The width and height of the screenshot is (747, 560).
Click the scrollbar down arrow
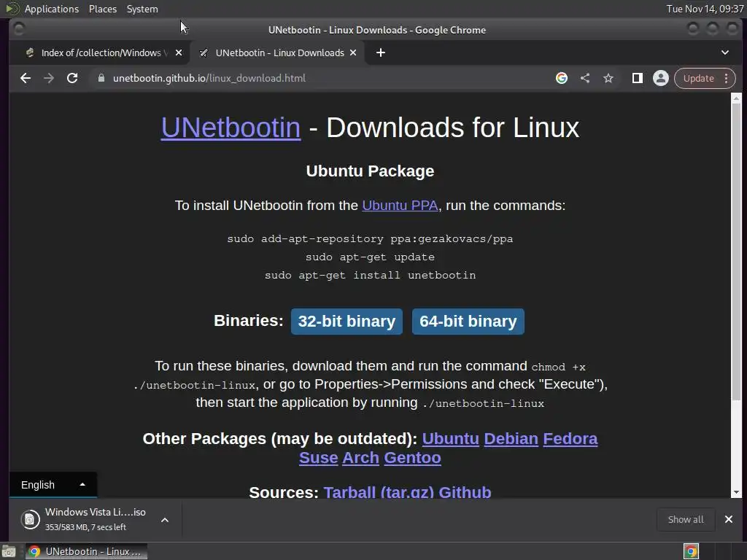pyautogui.click(x=737, y=492)
